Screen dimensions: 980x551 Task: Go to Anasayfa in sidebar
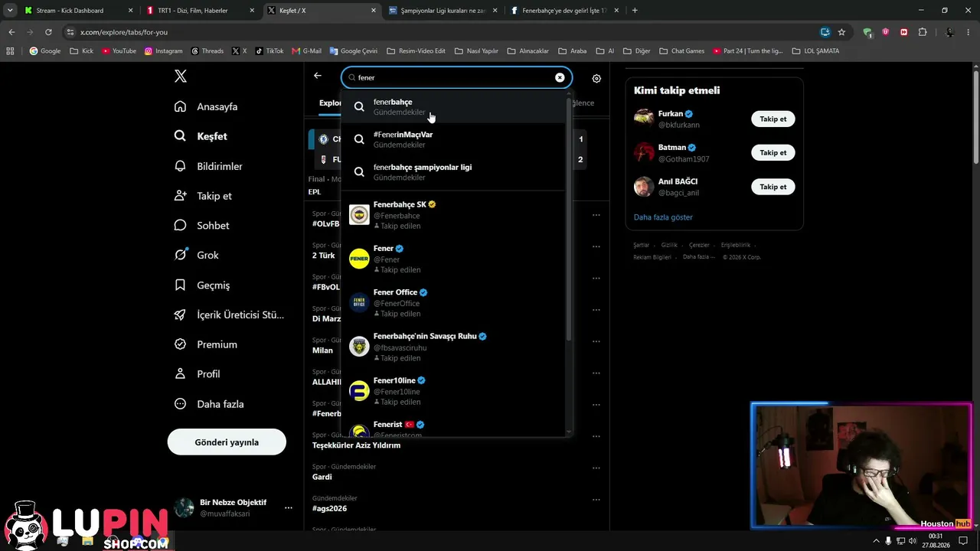[x=206, y=106]
